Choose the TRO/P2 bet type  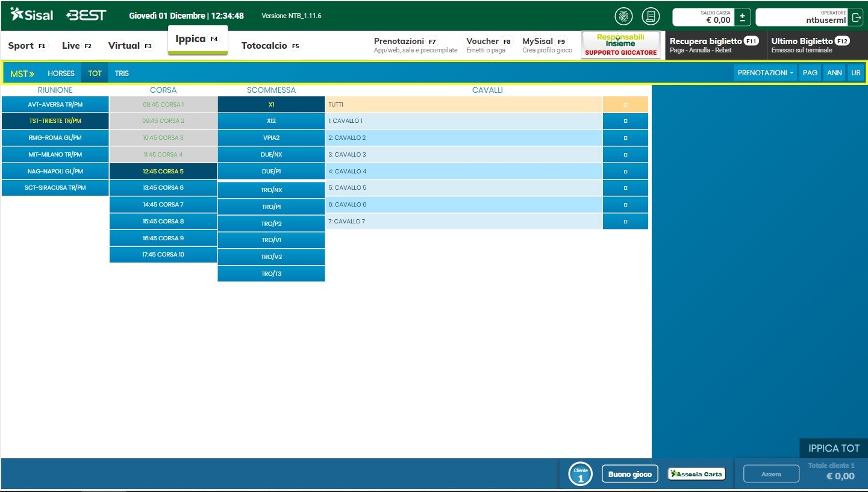click(271, 224)
